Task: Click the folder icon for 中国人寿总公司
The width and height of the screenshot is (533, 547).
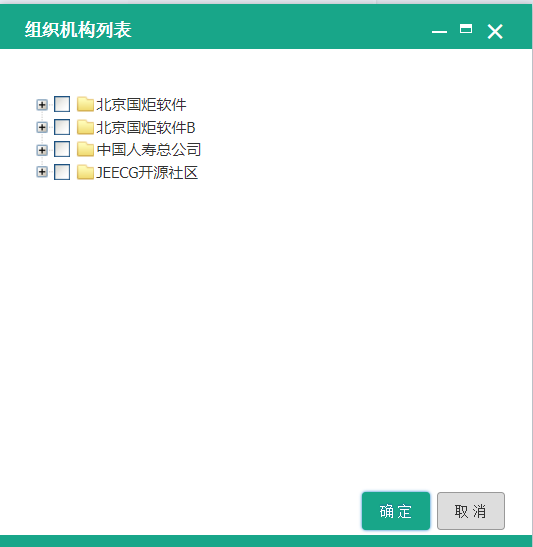Action: (85, 149)
